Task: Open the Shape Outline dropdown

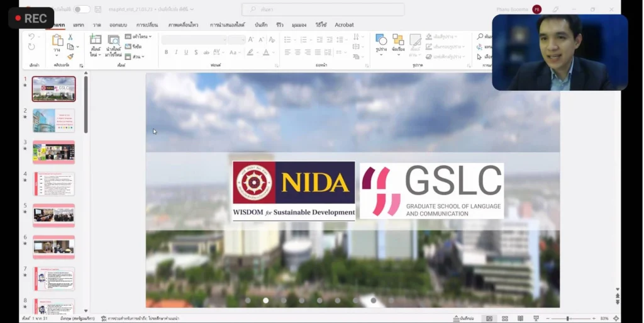Action: tap(445, 47)
